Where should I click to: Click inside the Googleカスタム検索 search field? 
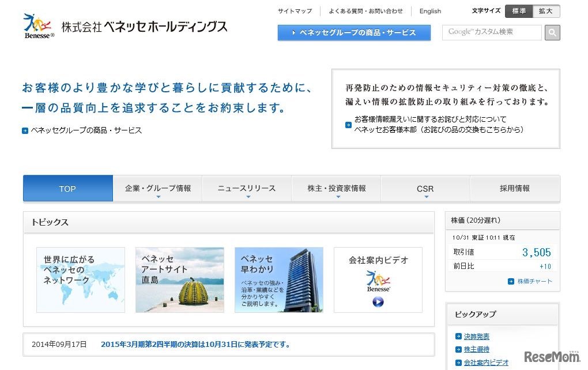click(491, 32)
